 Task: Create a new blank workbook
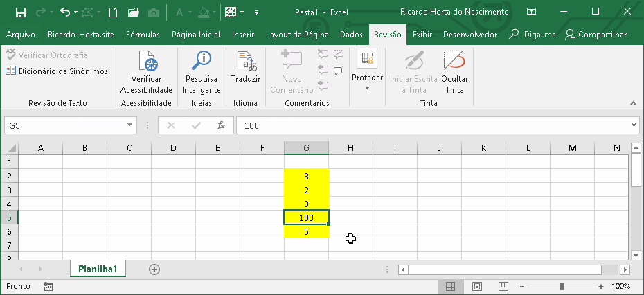pyautogui.click(x=113, y=12)
